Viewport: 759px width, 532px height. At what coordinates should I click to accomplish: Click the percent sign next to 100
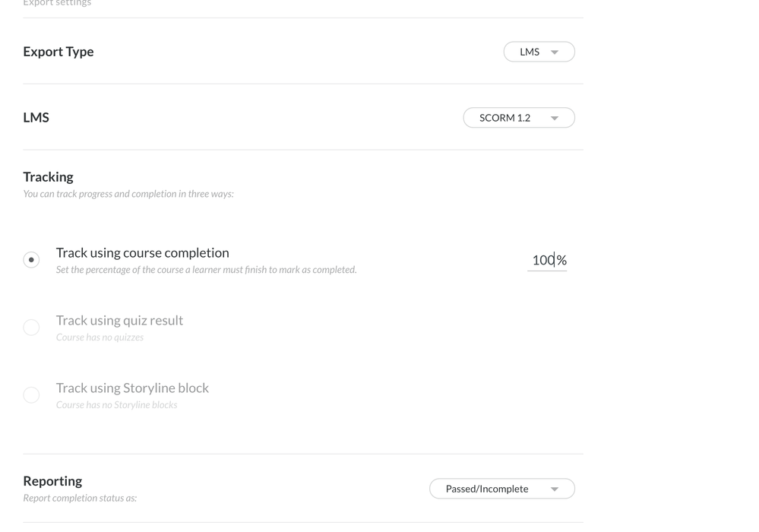click(x=561, y=261)
